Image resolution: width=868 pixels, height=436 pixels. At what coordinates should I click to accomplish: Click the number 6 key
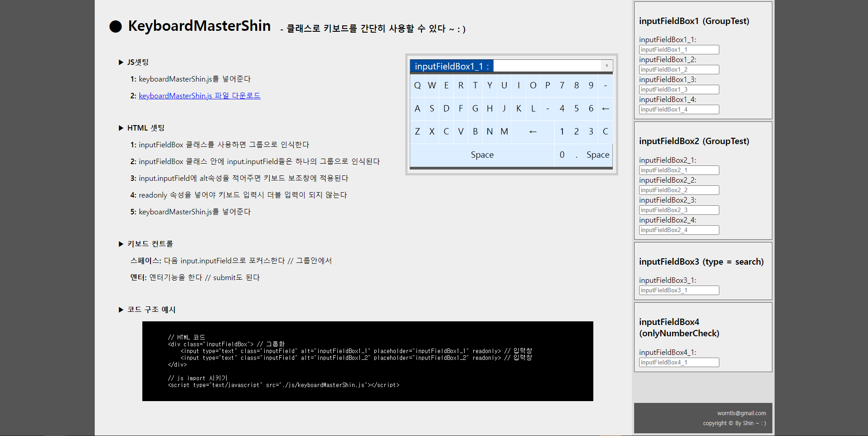591,108
